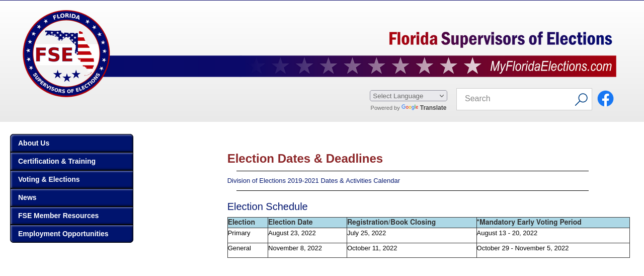Click the Mandatory Early Voting Period header
Screen dimensions: 644x276
coord(529,223)
